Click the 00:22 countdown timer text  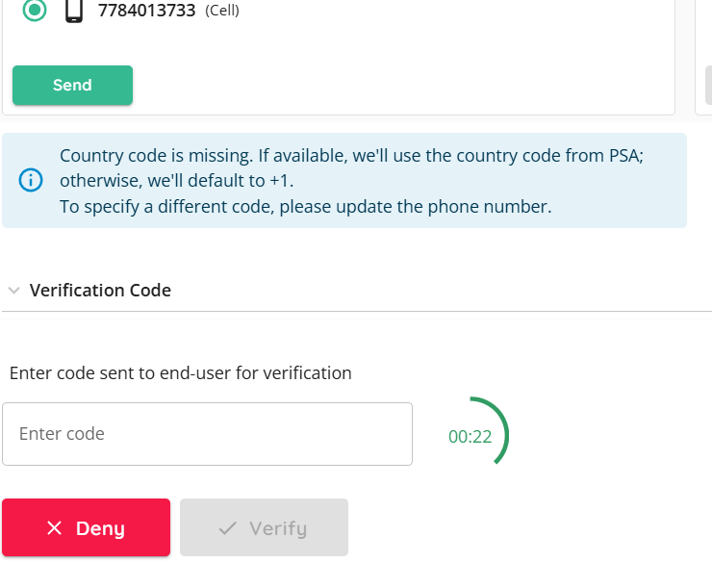tap(470, 437)
